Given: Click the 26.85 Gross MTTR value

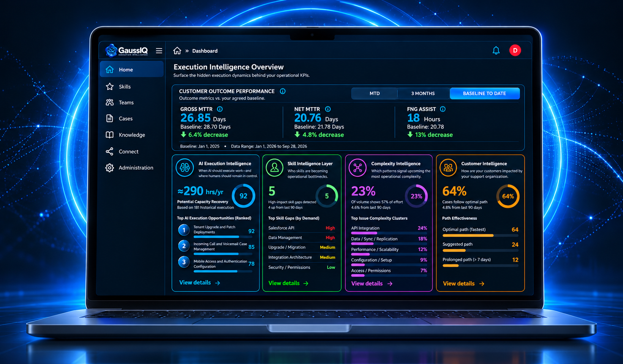Looking at the screenshot, I should coord(195,118).
